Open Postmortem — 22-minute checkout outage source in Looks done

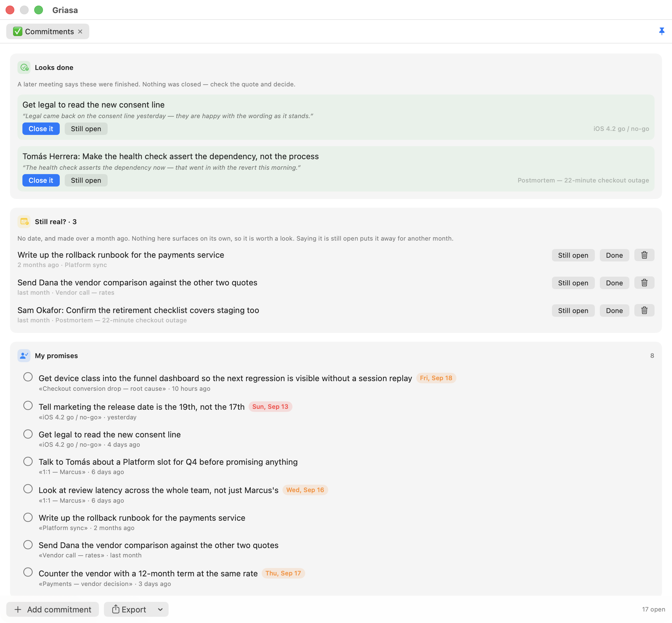click(583, 180)
